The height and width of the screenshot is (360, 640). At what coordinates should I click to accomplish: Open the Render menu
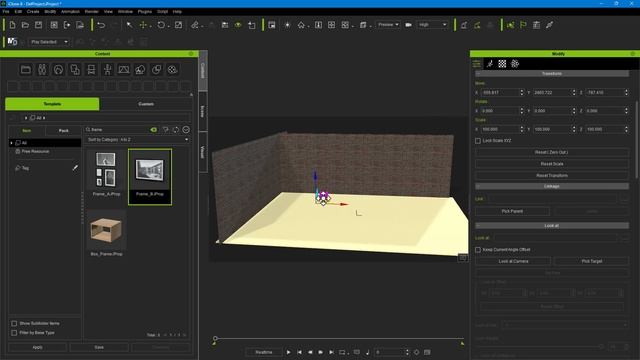pyautogui.click(x=92, y=11)
